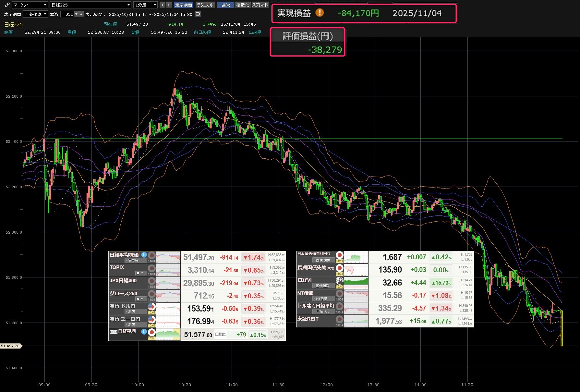
Task: Open the マーケット category dropdown
Action: point(30,5)
